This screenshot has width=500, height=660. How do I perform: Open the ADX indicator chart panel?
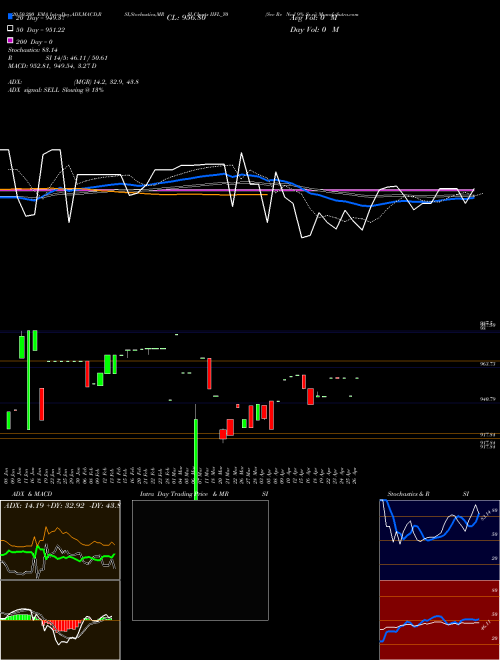(x=60, y=540)
